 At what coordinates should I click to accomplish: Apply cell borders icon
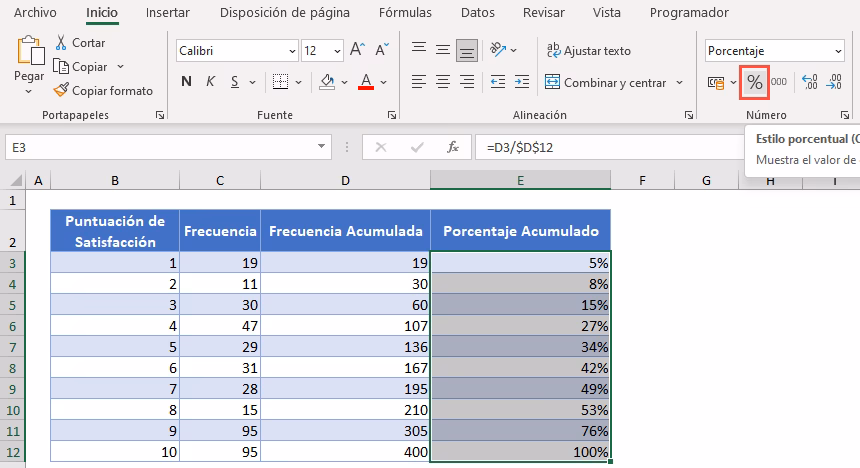280,82
